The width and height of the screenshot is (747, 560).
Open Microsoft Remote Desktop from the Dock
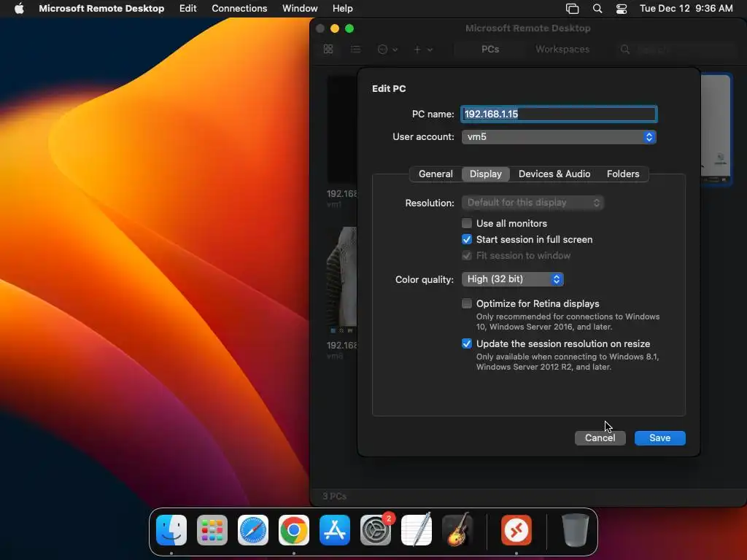click(x=516, y=529)
